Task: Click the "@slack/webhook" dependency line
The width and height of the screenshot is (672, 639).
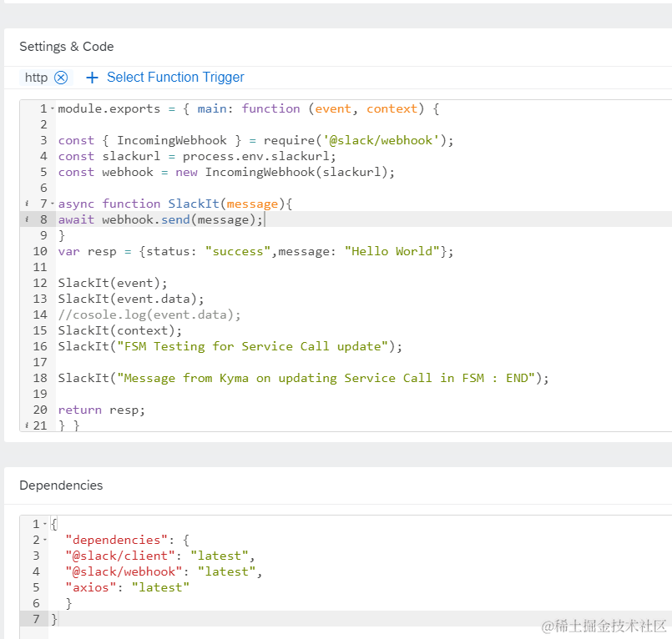Action: (164, 571)
